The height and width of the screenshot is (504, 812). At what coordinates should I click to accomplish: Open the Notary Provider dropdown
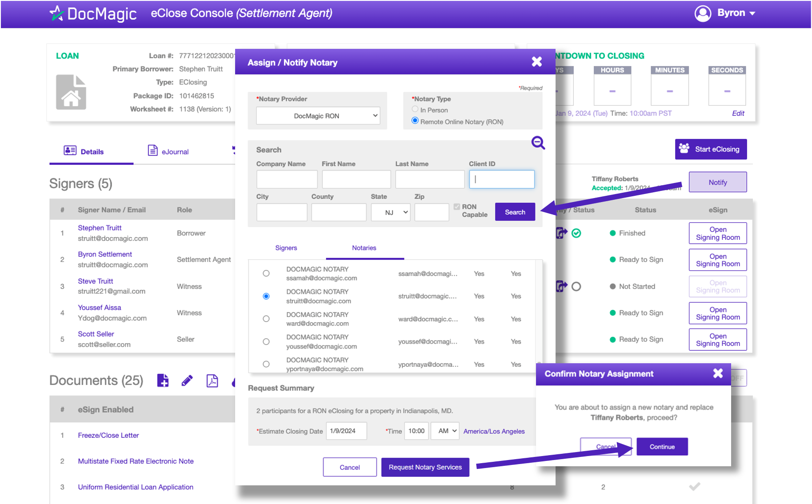[x=318, y=116]
